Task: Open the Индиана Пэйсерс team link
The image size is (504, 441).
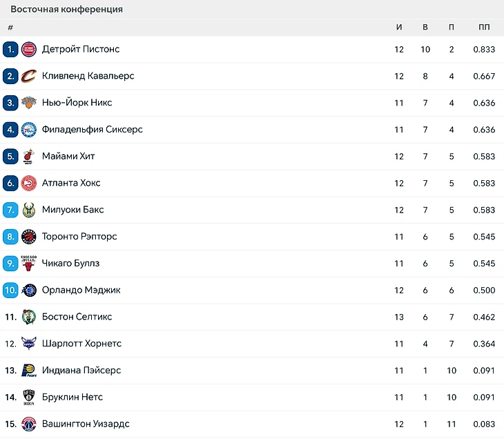Action: coord(81,371)
